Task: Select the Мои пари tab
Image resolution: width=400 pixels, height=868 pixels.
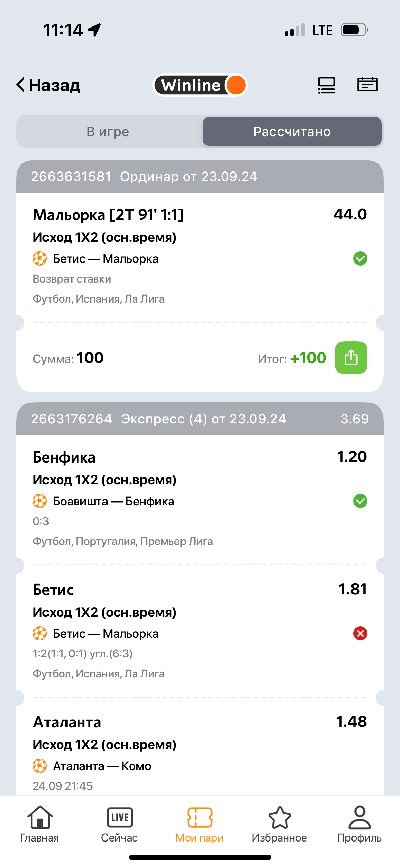Action: (x=199, y=823)
